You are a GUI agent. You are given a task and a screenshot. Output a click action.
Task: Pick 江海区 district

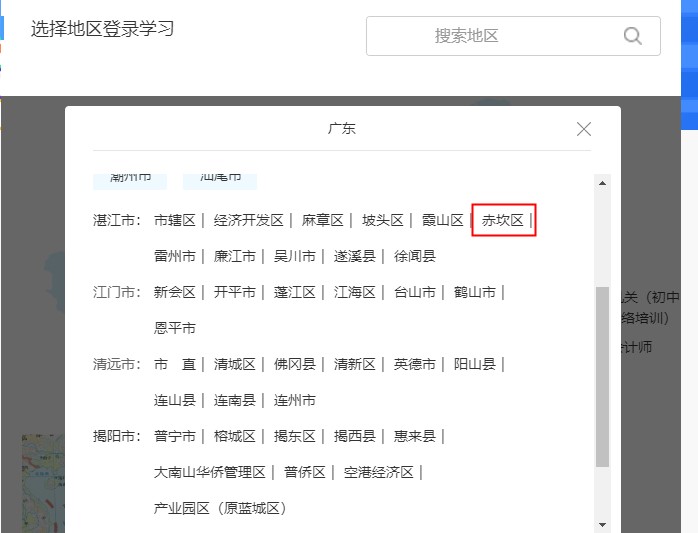(x=355, y=293)
